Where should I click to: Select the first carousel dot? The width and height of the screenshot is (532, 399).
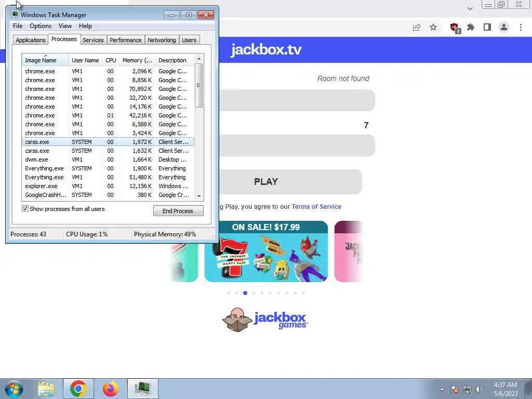(229, 293)
